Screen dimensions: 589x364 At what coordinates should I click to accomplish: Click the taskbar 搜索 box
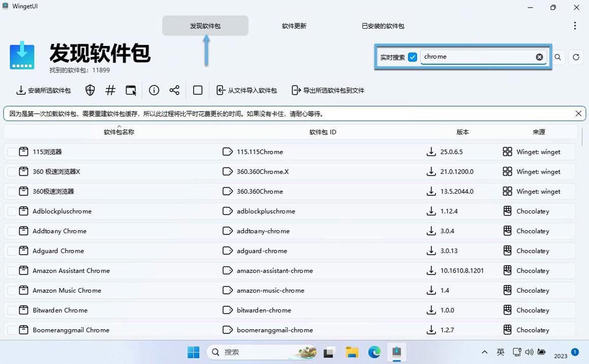(x=262, y=352)
